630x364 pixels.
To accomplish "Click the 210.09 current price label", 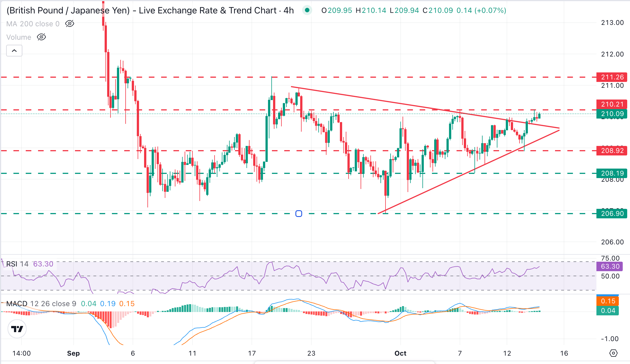I will coord(612,114).
